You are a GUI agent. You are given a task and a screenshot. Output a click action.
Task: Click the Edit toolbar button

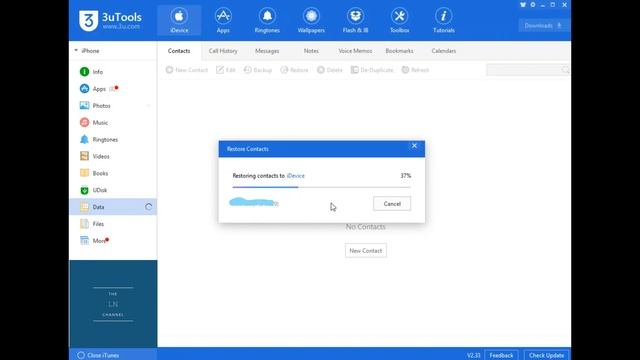coord(226,70)
